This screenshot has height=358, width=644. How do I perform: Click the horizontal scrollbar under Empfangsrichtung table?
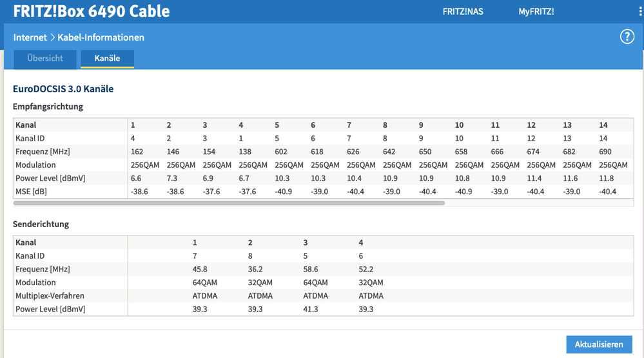pos(229,203)
